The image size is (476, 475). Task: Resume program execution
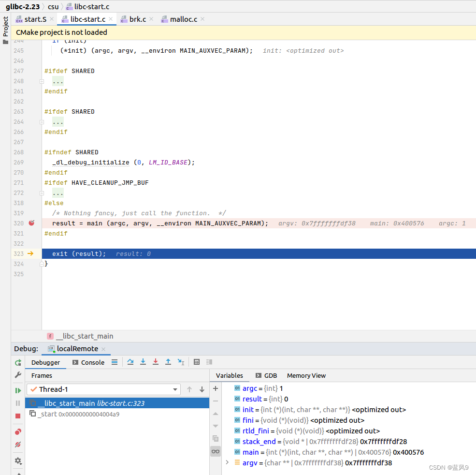(x=18, y=390)
